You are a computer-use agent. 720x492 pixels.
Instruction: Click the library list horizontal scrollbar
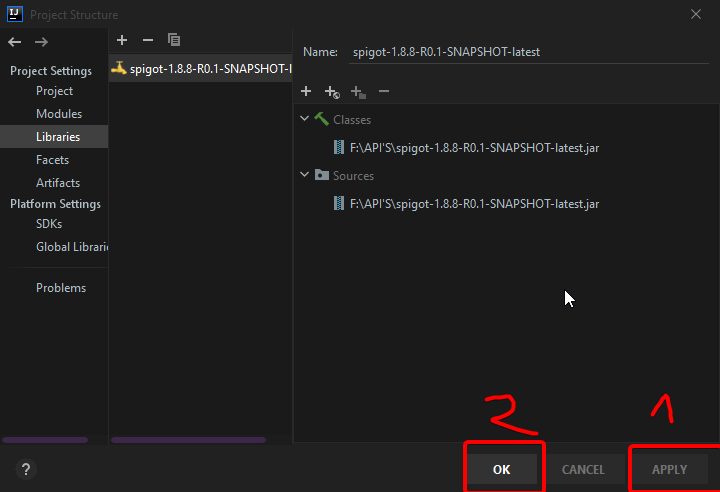188,439
